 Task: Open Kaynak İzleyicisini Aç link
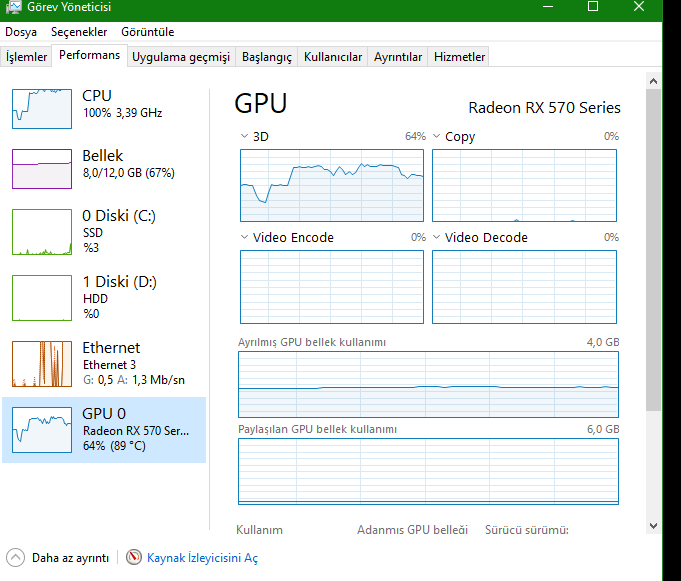pyautogui.click(x=202, y=558)
